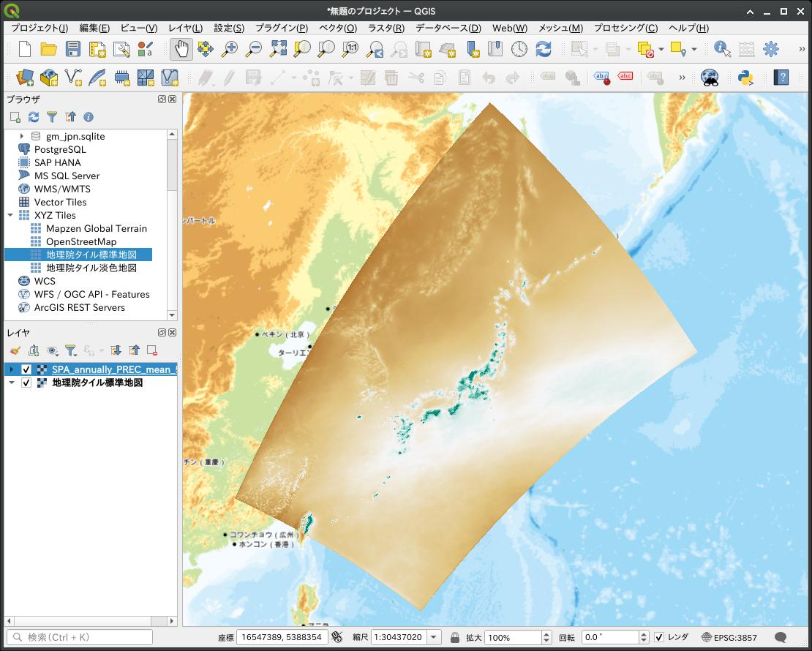Click browser panel filter icon

52,117
